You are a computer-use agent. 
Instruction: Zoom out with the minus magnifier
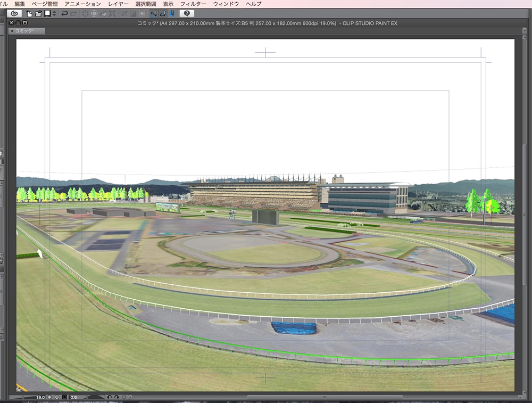pyautogui.click(x=49, y=397)
